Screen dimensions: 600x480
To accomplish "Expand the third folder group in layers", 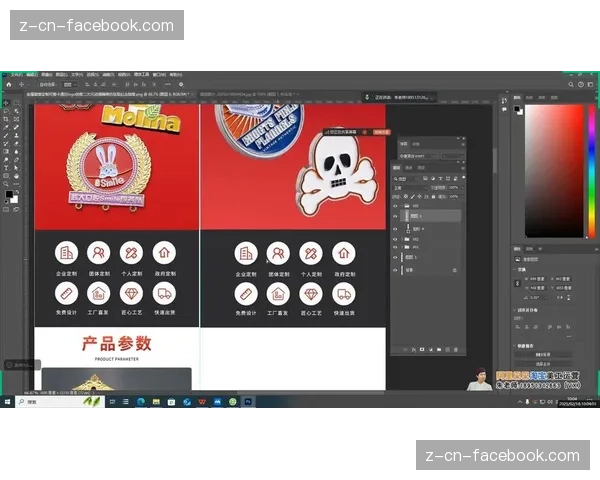I will [402, 247].
